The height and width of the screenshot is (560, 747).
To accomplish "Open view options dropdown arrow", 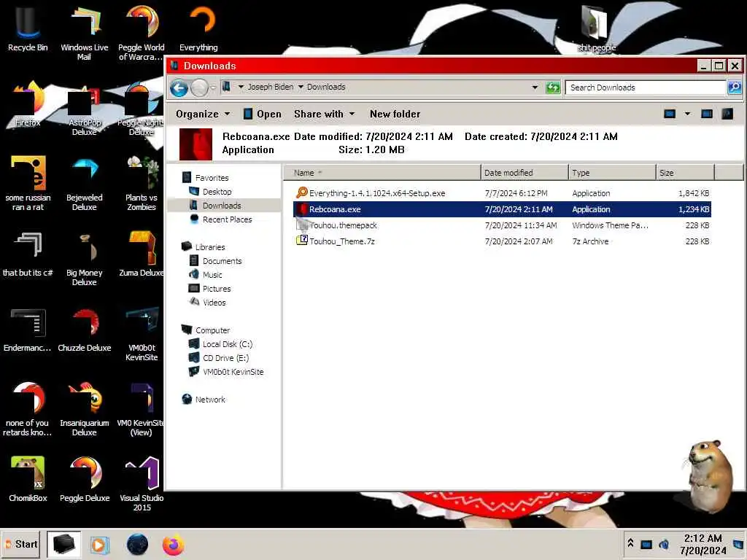I will coord(687,114).
